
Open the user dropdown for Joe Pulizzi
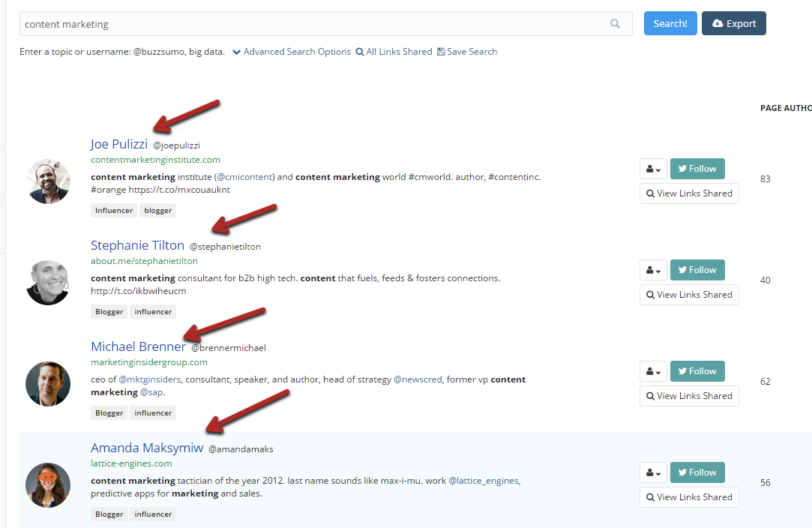pos(653,169)
